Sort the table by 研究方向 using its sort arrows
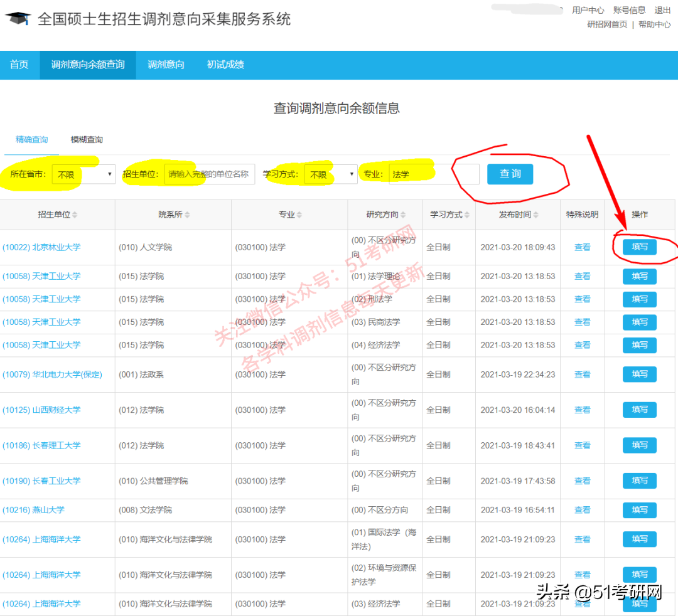Viewport: 678px width, 616px height. coord(403,214)
